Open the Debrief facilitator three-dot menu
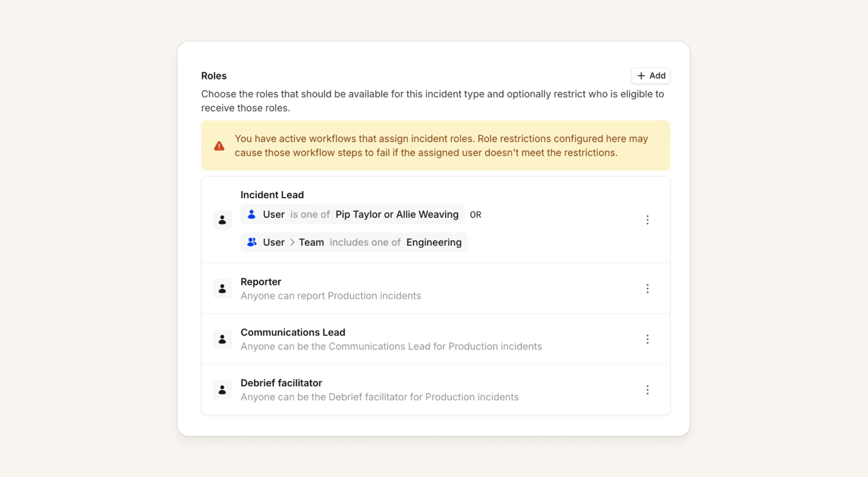Image resolution: width=868 pixels, height=477 pixels. pos(647,390)
